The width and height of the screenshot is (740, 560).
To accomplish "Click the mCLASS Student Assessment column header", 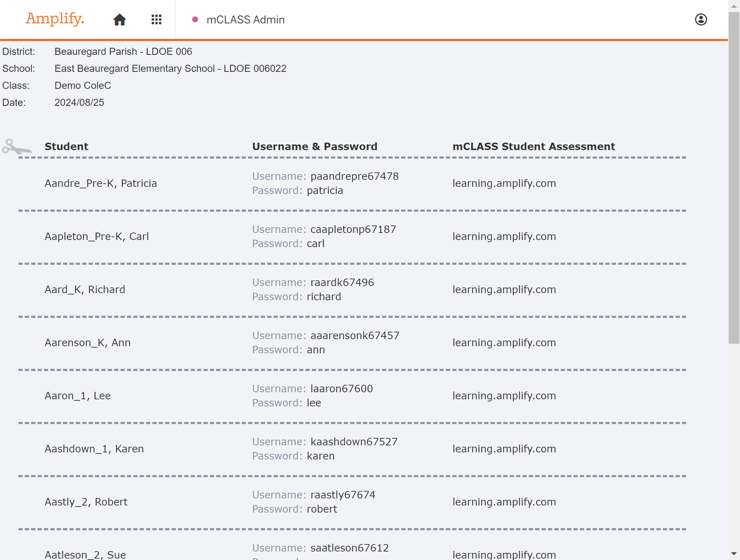I will pos(534,147).
